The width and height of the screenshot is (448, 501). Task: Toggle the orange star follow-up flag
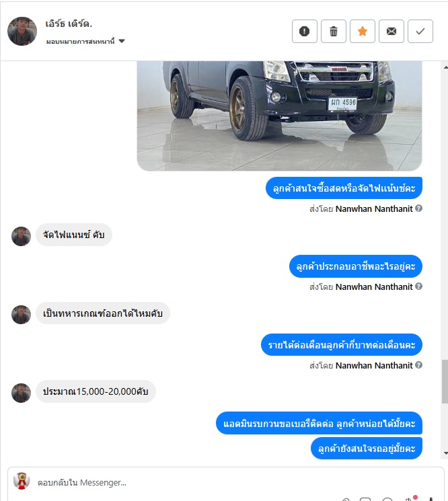[363, 32]
